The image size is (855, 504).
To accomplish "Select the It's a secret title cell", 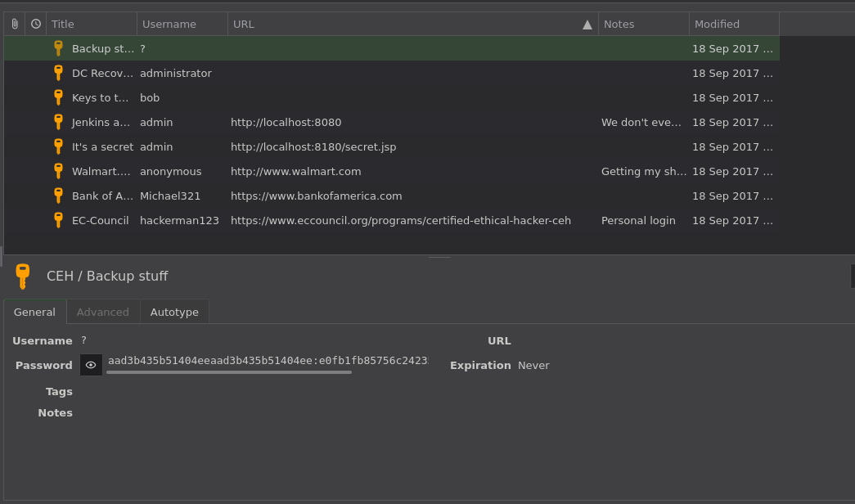I will tap(102, 146).
